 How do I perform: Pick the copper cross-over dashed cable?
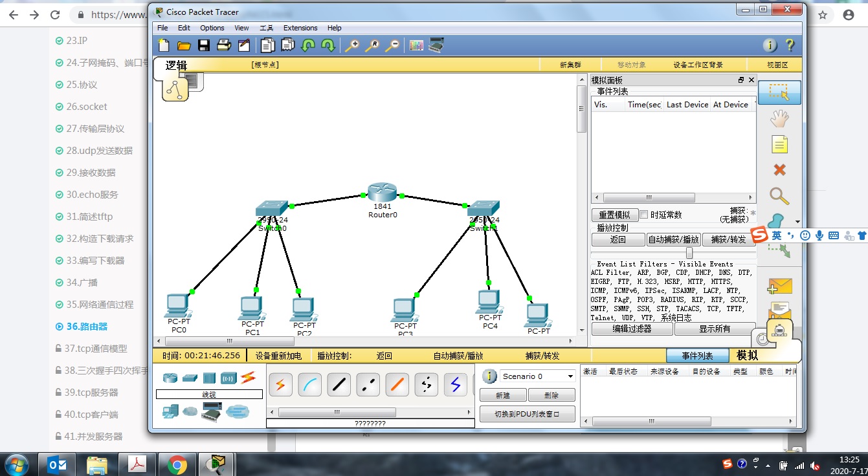pyautogui.click(x=368, y=385)
